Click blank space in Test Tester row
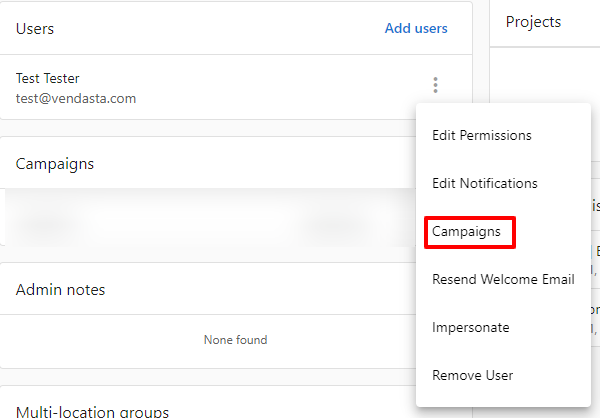 [268, 87]
